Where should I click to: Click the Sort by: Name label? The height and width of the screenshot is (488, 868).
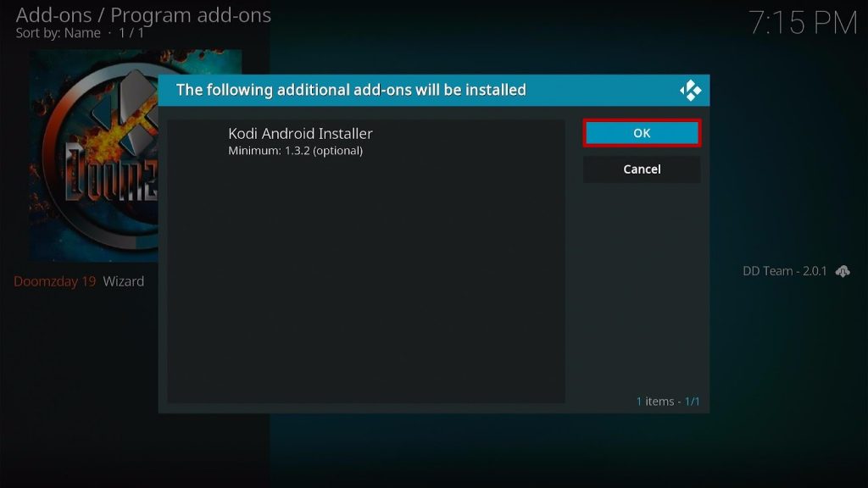point(58,33)
